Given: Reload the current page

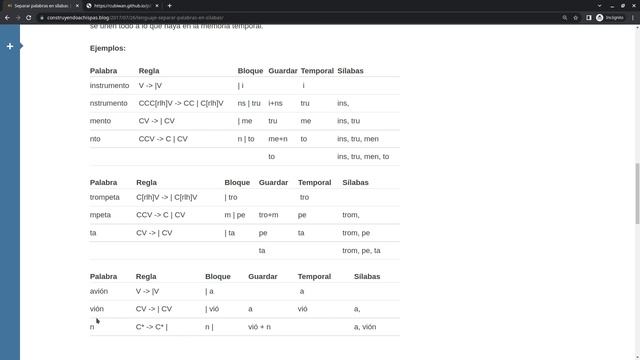Looking at the screenshot, I should click(x=29, y=18).
